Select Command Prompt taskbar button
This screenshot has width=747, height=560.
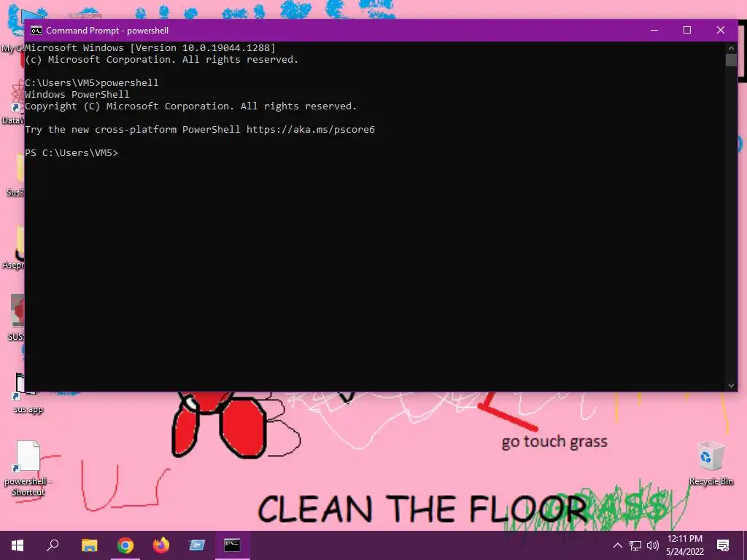tap(233, 545)
